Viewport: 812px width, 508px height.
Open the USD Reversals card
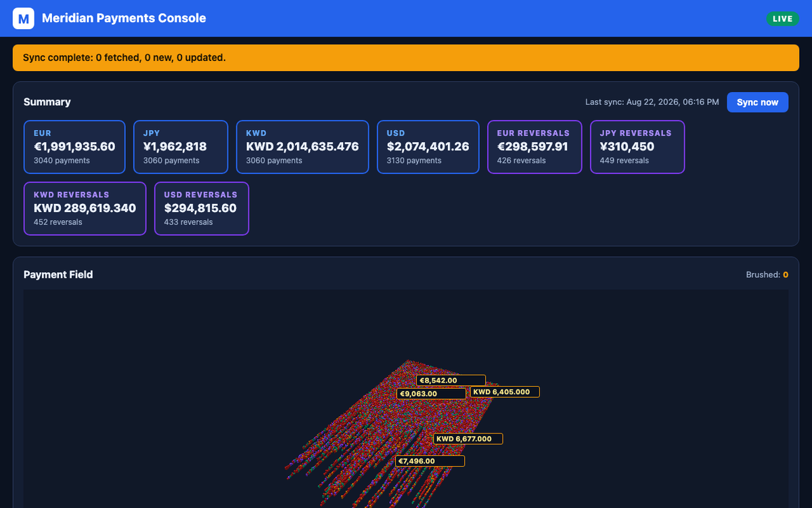point(202,209)
